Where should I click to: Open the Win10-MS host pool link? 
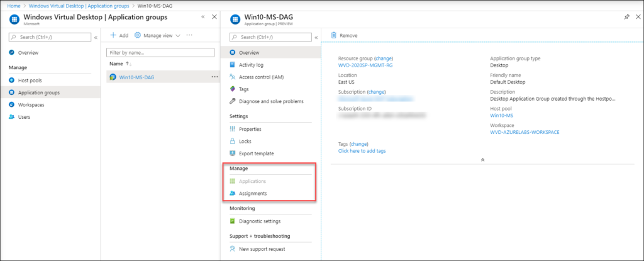500,116
